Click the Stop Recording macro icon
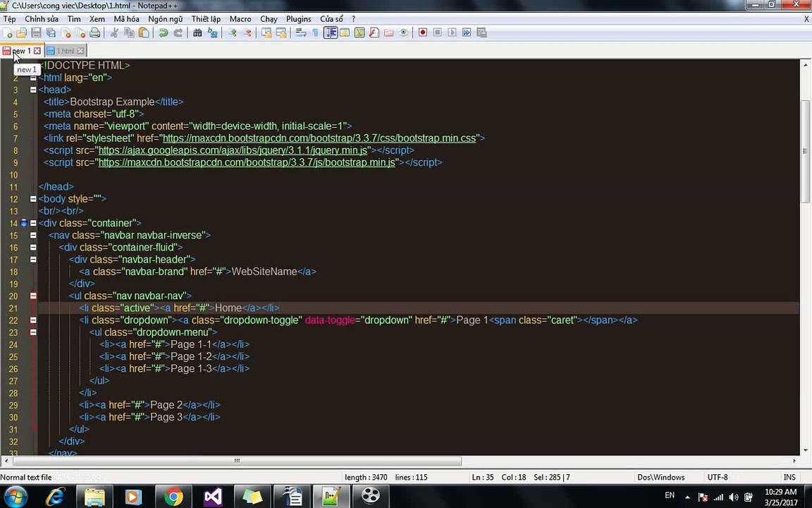Screen dimensions: 812x508 point(438,32)
